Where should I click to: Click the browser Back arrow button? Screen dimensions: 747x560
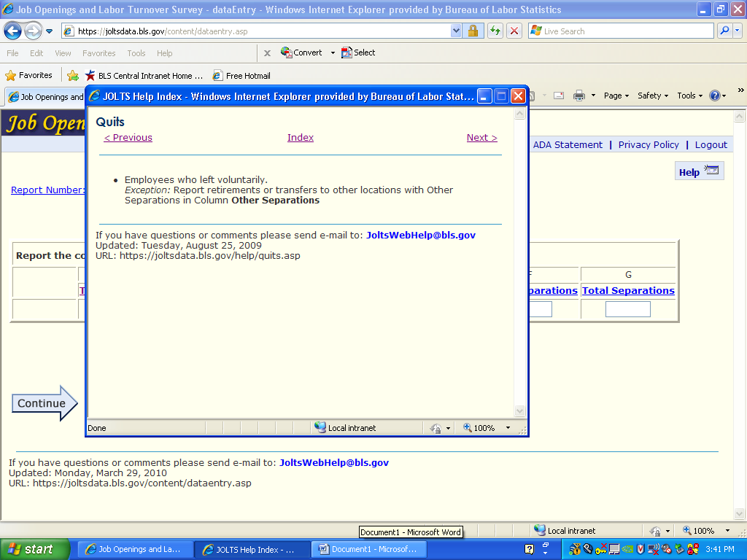[x=13, y=31]
